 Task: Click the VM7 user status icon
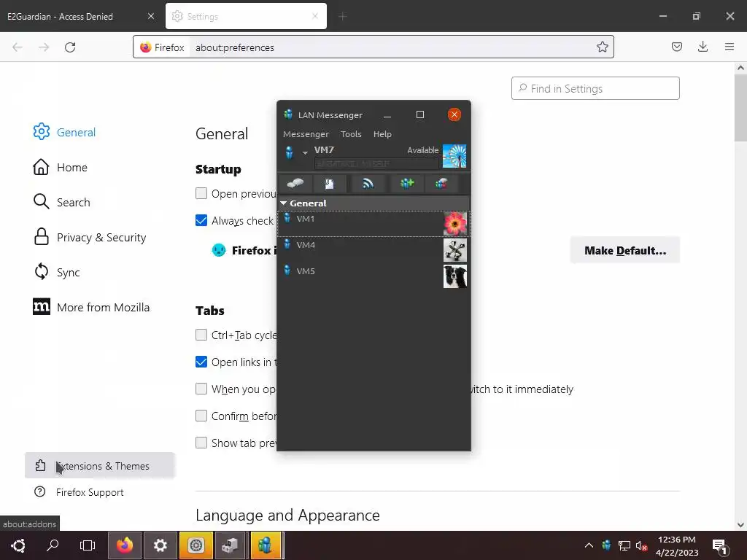point(289,152)
